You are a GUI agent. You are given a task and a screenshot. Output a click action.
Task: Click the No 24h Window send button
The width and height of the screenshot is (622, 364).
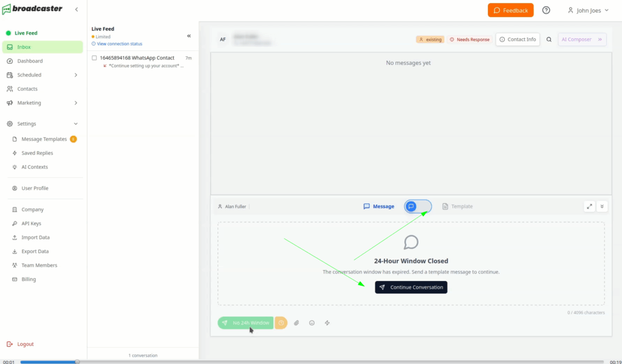(x=245, y=323)
